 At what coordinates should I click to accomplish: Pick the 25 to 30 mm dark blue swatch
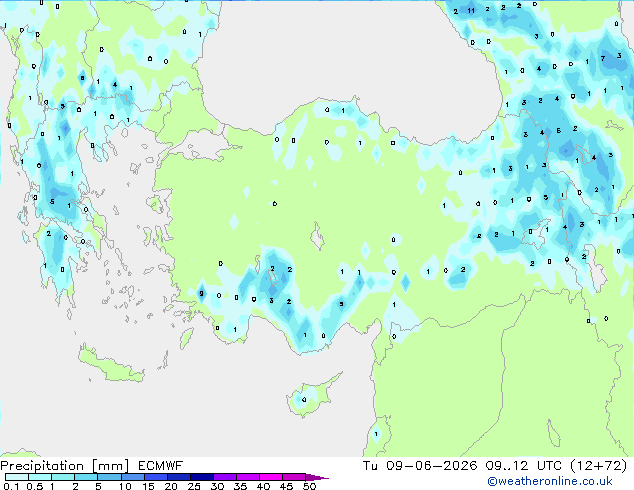coord(202,477)
